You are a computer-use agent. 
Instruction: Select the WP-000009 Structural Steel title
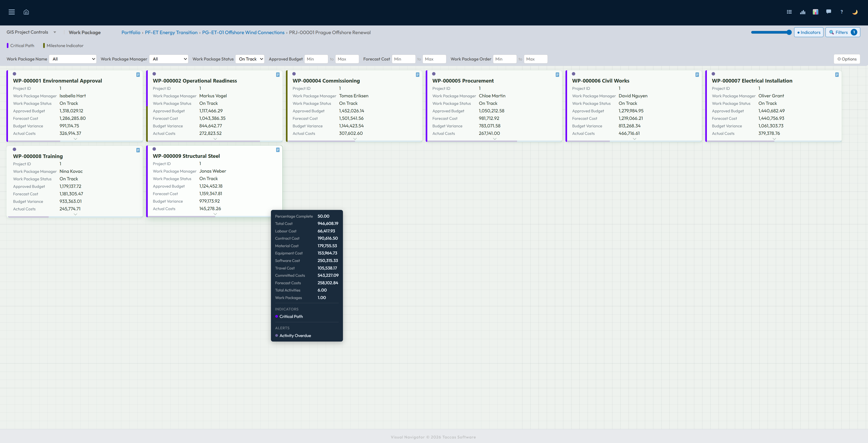point(186,156)
